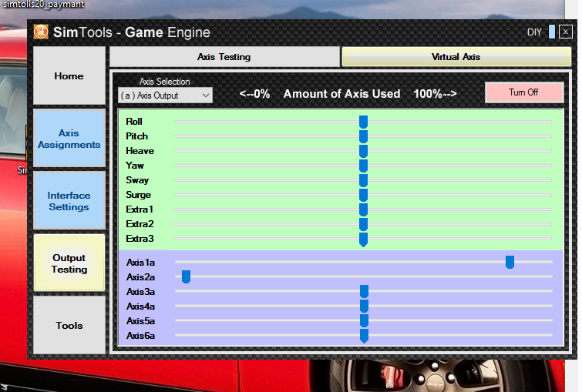Click the Pitch axis label
The image size is (582, 392).
pos(136,136)
